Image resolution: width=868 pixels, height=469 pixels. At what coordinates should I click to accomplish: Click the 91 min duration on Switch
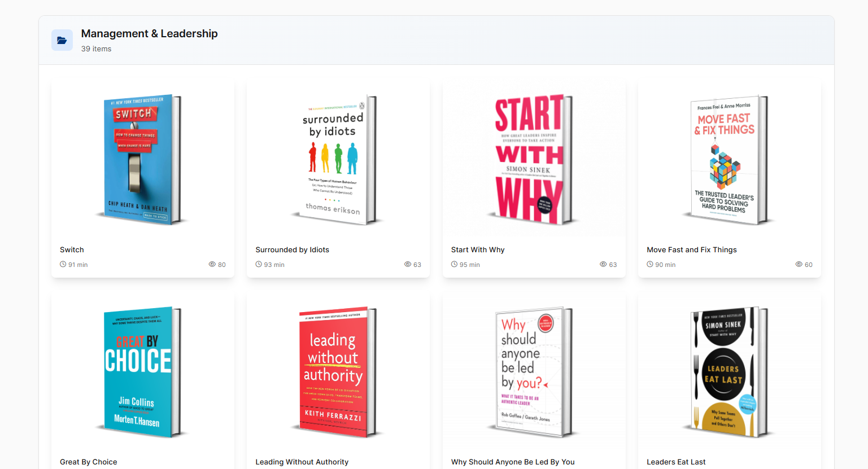(x=78, y=265)
